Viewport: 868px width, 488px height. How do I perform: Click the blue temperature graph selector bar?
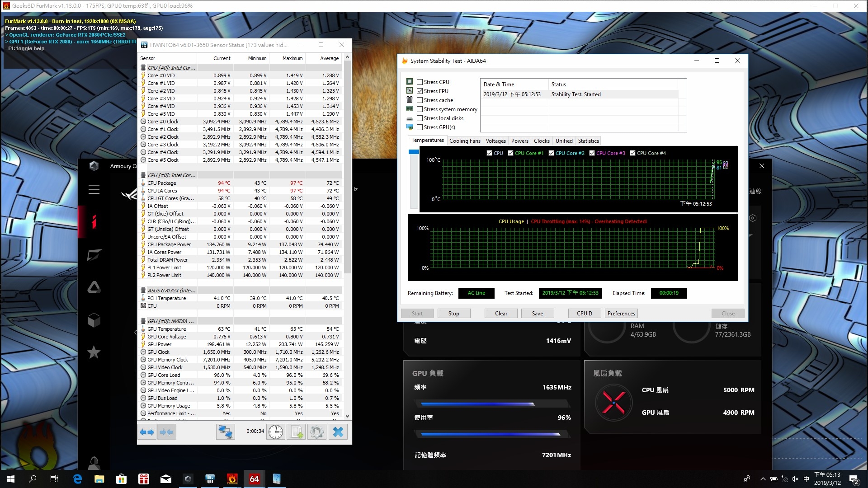(413, 152)
